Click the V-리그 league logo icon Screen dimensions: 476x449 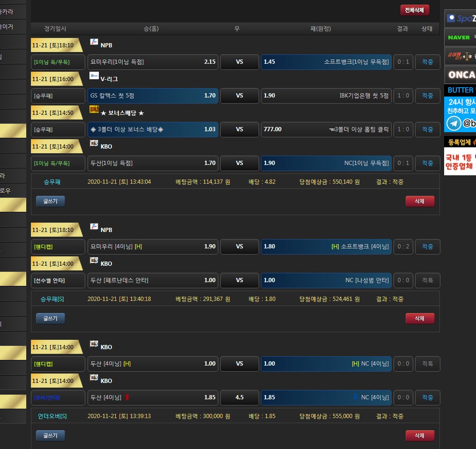tap(94, 76)
